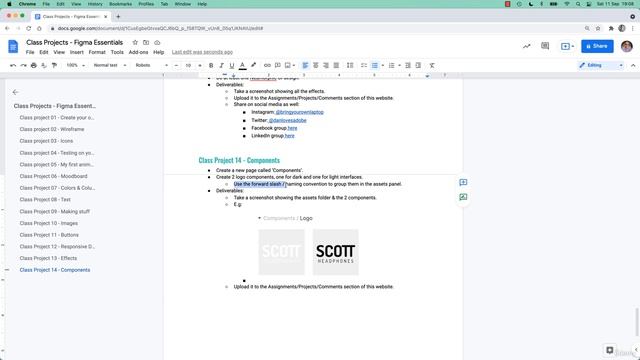Screen dimensions: 640x360
Task: Increase font size
Action: 200,65
